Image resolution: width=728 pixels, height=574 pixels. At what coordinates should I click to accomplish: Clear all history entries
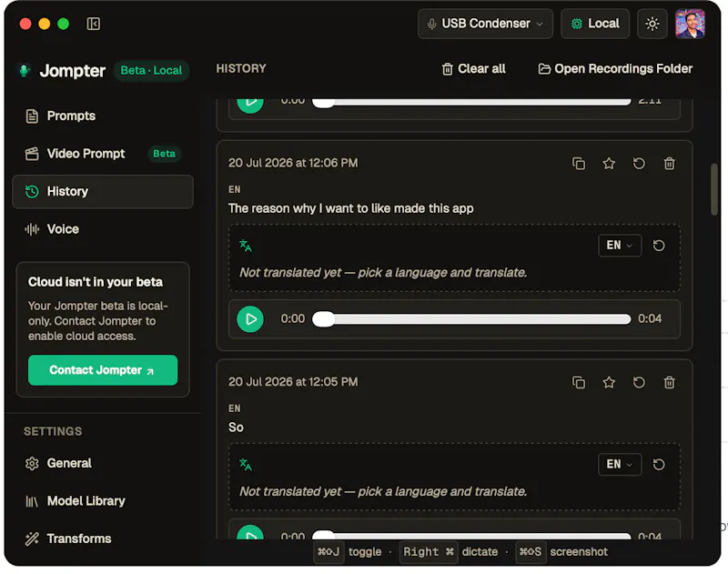point(473,69)
